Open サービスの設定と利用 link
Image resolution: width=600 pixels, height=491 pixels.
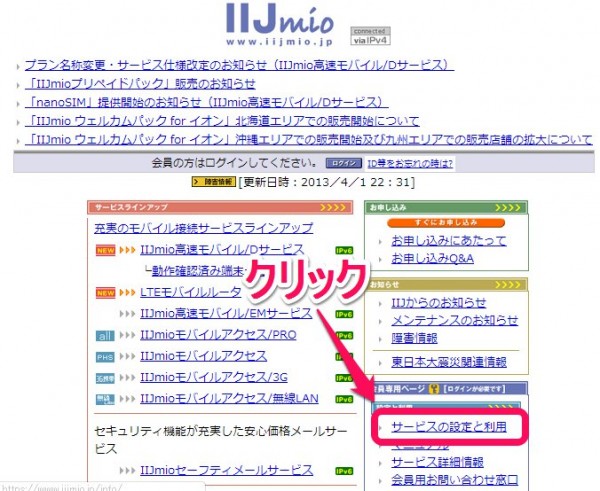click(x=449, y=427)
